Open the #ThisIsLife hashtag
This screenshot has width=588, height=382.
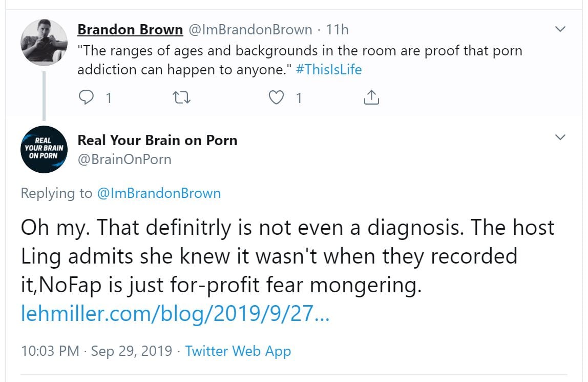(x=329, y=69)
